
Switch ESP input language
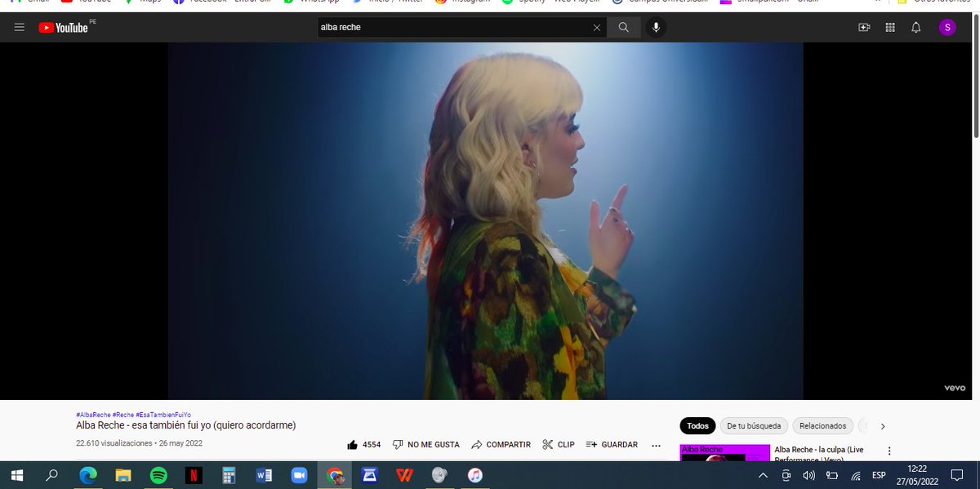tap(879, 475)
